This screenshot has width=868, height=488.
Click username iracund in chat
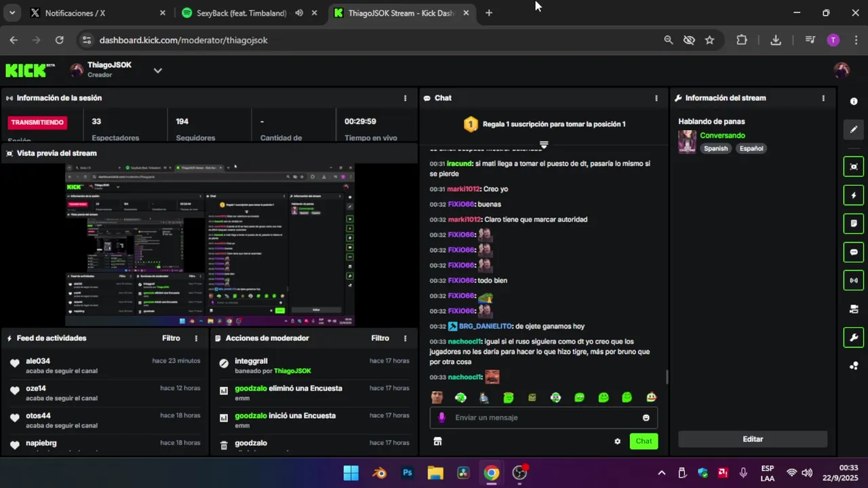click(460, 163)
